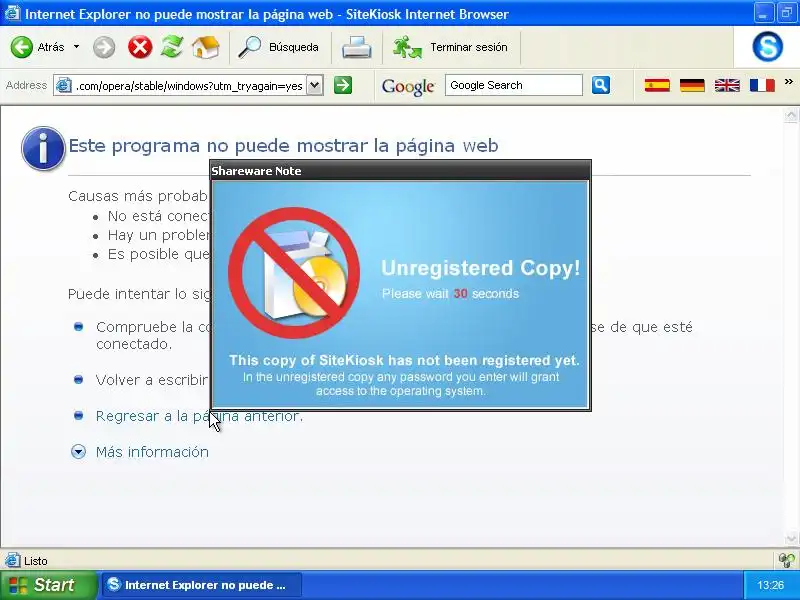Click the Address URL input field

pyautogui.click(x=190, y=86)
